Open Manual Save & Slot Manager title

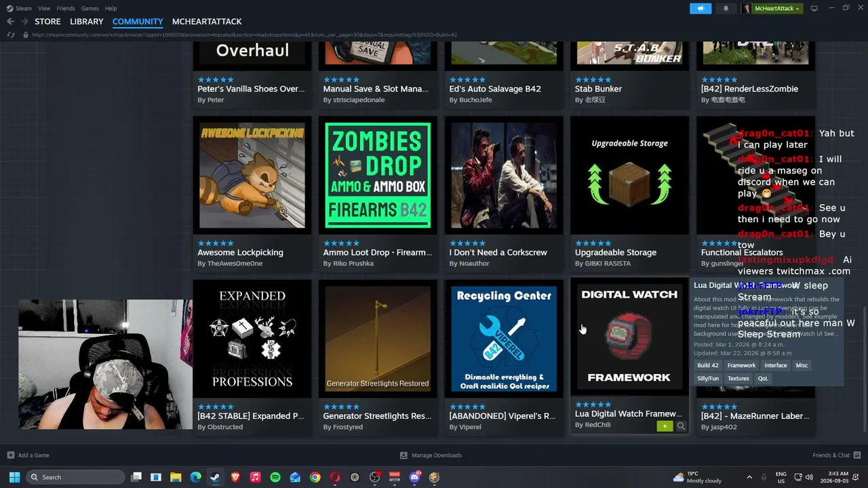tap(376, 89)
